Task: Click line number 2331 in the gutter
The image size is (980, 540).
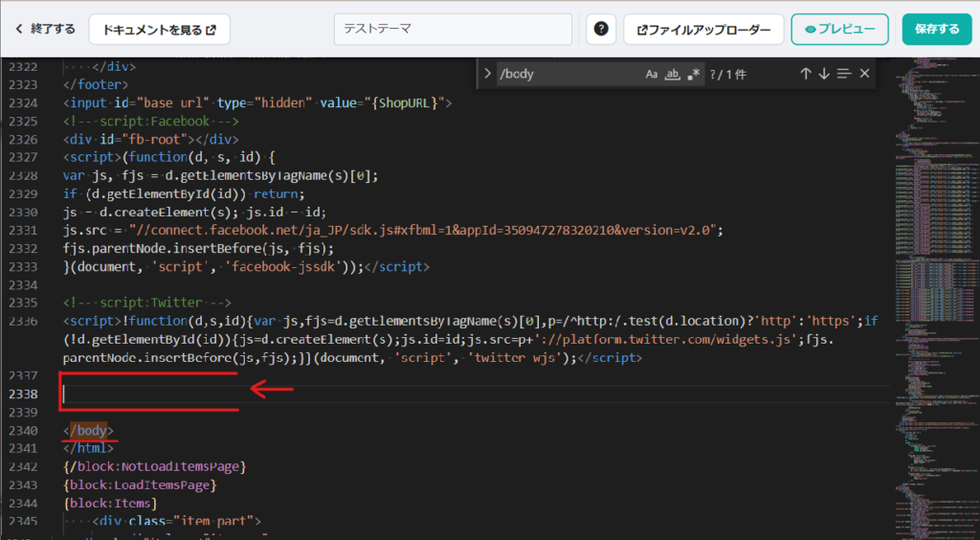Action: [x=23, y=230]
